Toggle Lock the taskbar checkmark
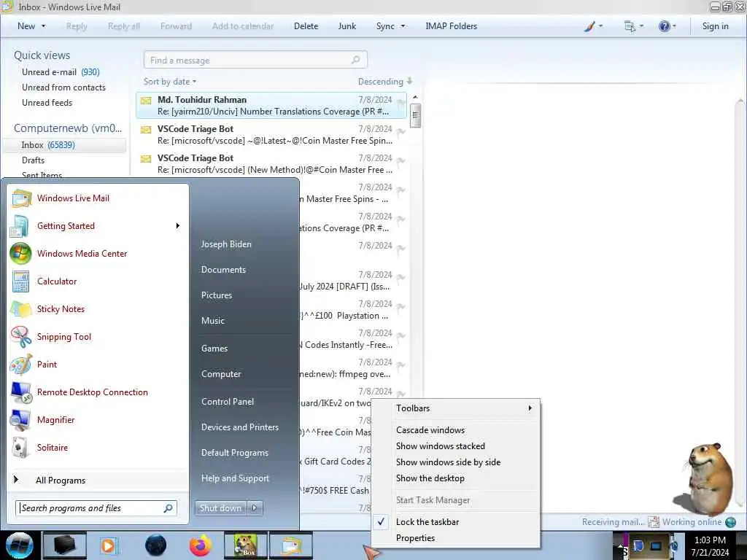Screen dimensions: 747x560 pyautogui.click(x=381, y=522)
